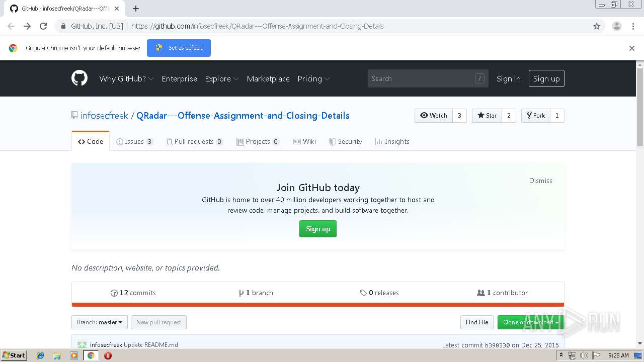
Task: Click the stargazers count 2
Action: coord(509,116)
